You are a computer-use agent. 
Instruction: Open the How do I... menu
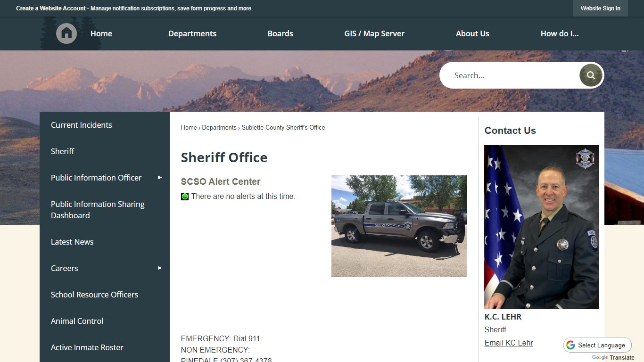tap(560, 33)
